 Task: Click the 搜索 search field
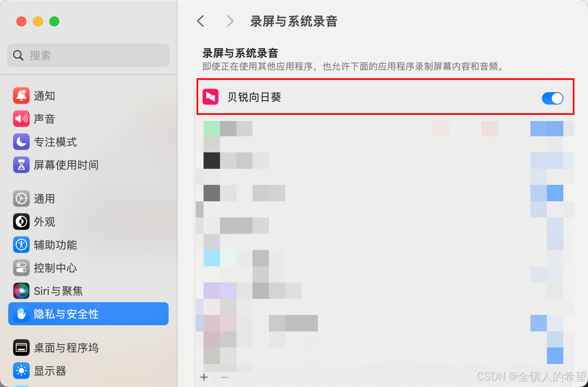(x=88, y=55)
